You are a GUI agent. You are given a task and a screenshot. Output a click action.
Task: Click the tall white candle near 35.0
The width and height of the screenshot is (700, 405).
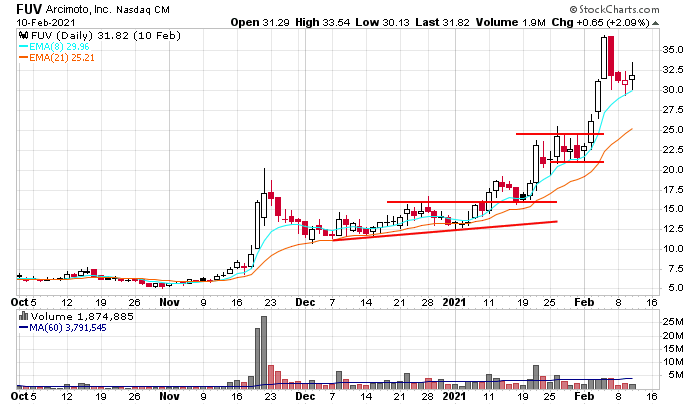point(604,58)
